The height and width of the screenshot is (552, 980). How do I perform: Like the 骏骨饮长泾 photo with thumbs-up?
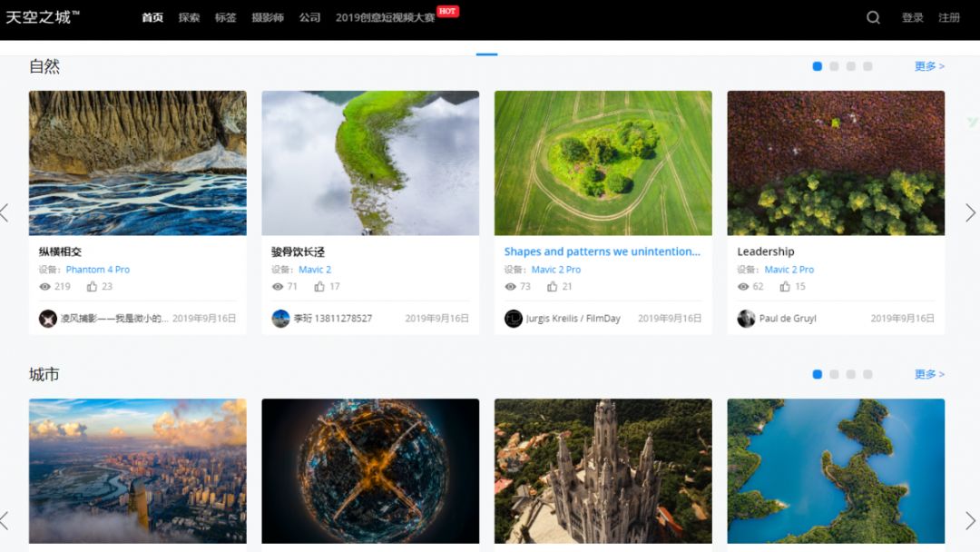(x=319, y=286)
